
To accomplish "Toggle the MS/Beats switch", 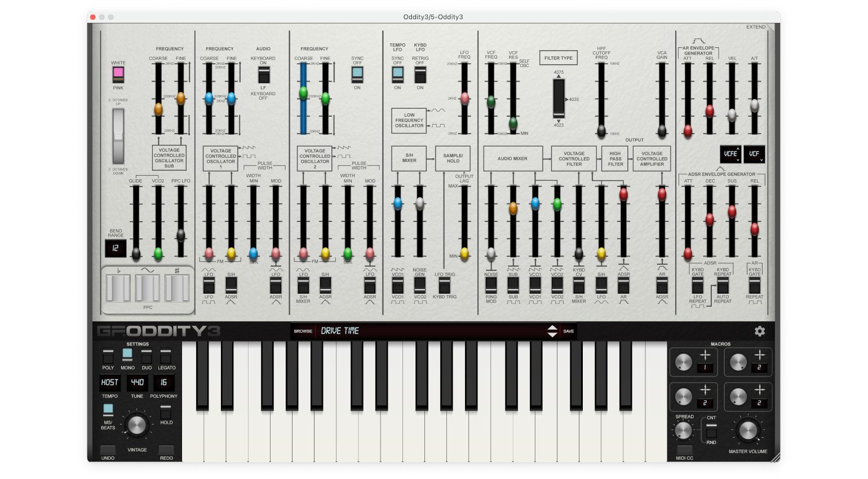I will click(108, 410).
